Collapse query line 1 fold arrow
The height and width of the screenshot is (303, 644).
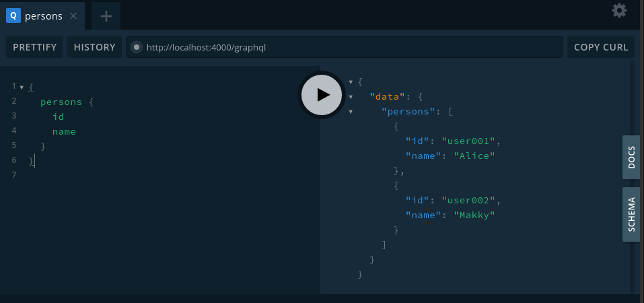22,87
